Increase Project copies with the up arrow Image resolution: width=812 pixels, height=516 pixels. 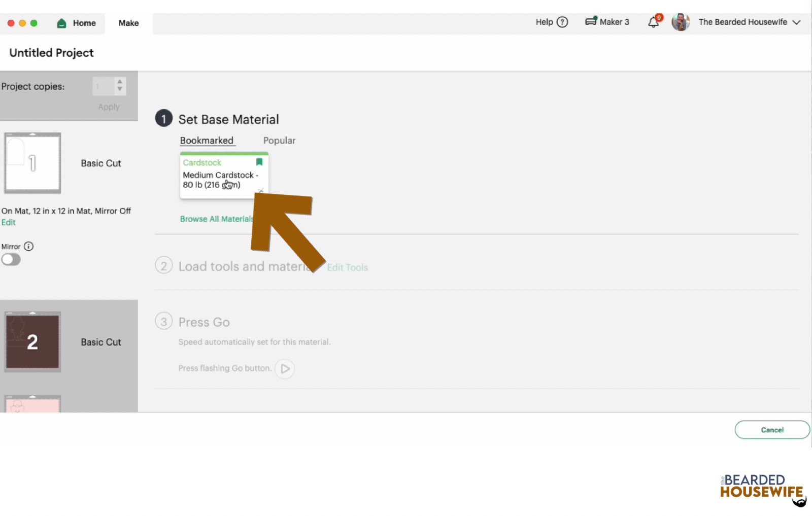120,83
